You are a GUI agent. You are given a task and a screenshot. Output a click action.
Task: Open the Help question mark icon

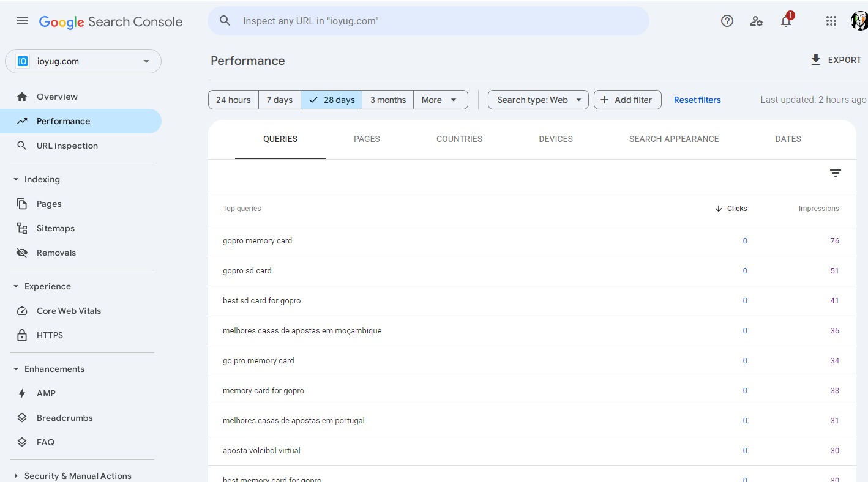(727, 21)
